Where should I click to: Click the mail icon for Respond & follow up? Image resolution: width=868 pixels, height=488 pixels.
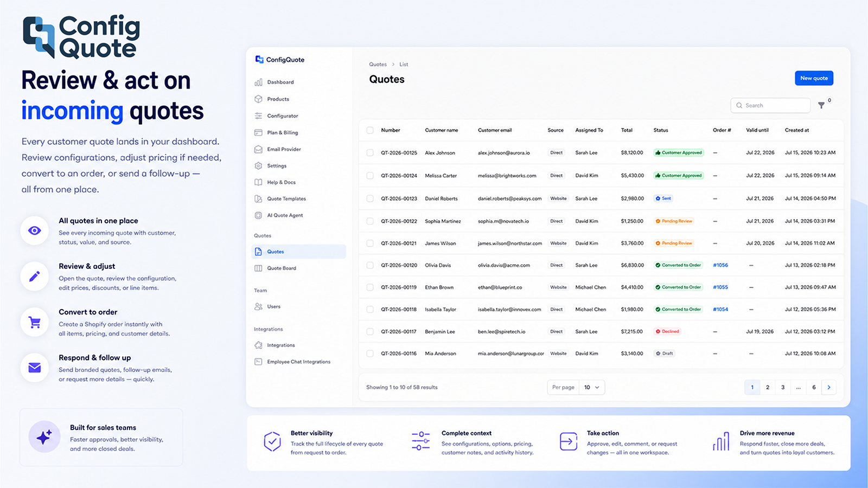tap(35, 368)
